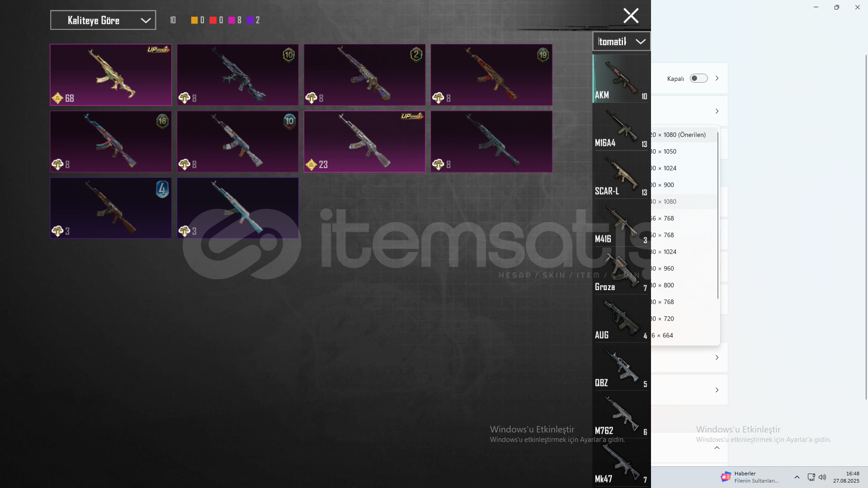Expand the chevron next to Kapalı toggle
This screenshot has height=488, width=868.
point(717,78)
